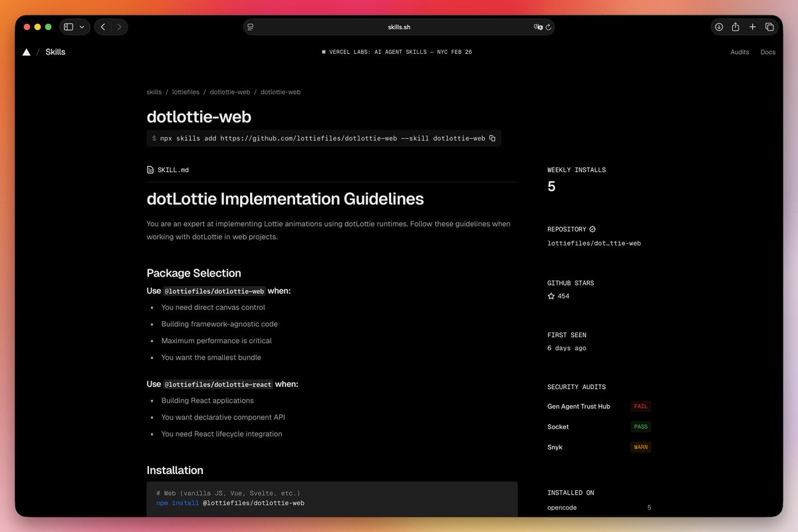Click the dotlottie-web page title
798x532 pixels.
[x=199, y=116]
